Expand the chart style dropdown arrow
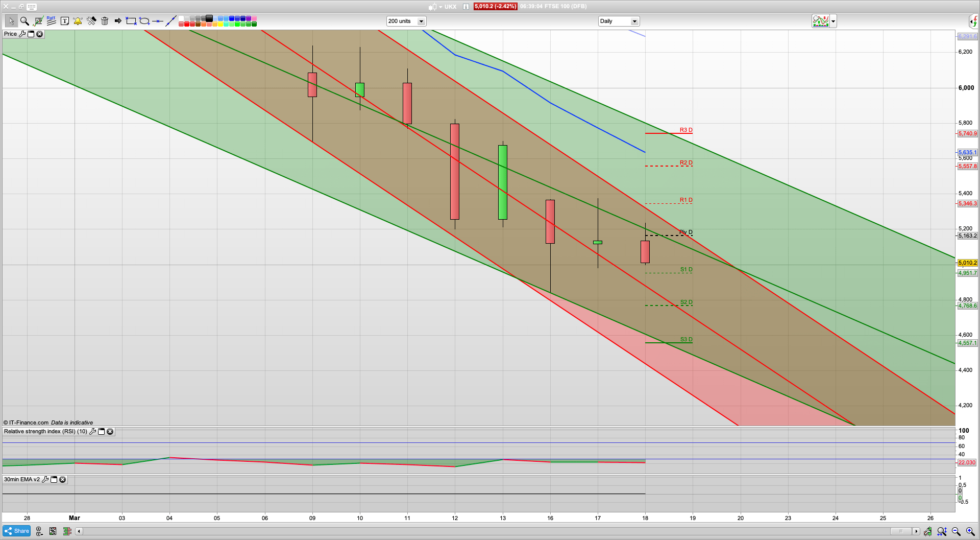Screen dimensions: 980x540 click(x=833, y=21)
